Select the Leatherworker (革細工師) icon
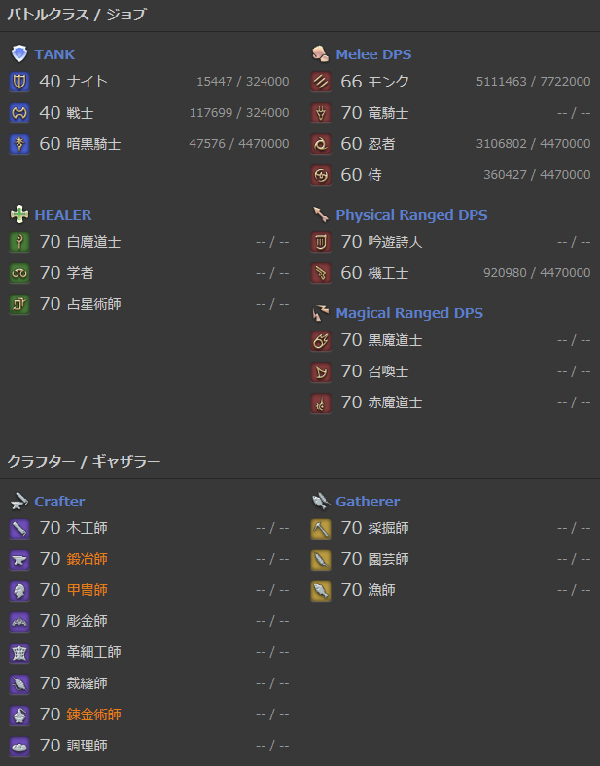Image resolution: width=600 pixels, height=766 pixels. 20,653
